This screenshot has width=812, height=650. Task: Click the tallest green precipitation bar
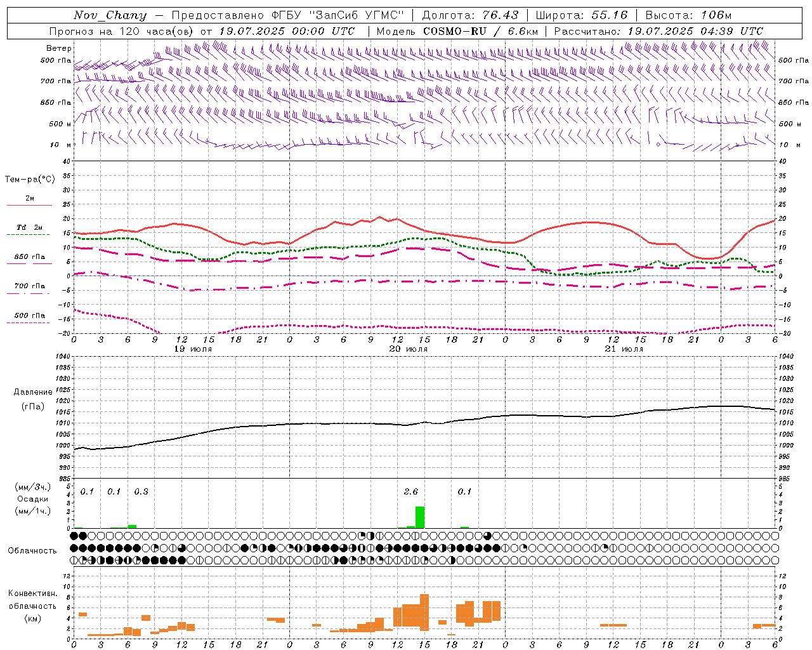(x=420, y=517)
